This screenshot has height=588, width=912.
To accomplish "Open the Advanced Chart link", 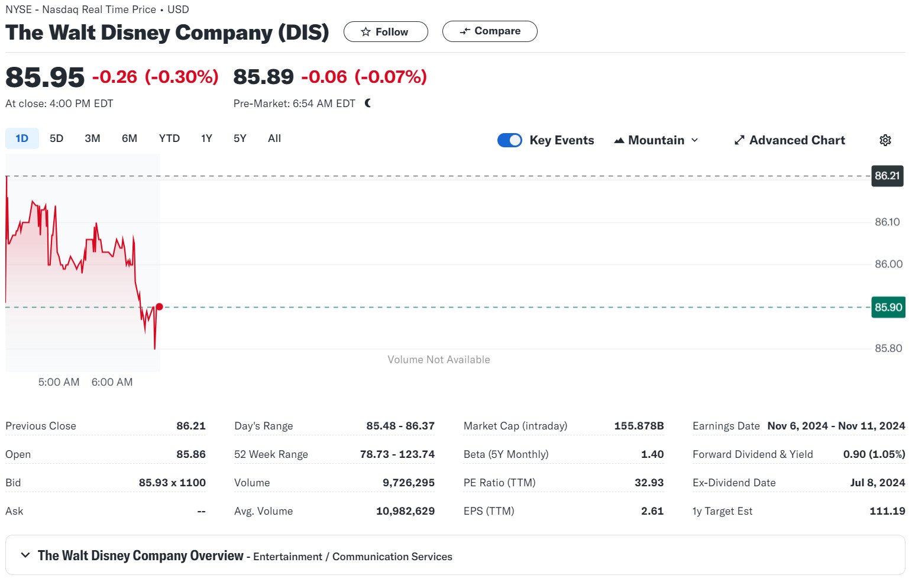I will [x=796, y=140].
